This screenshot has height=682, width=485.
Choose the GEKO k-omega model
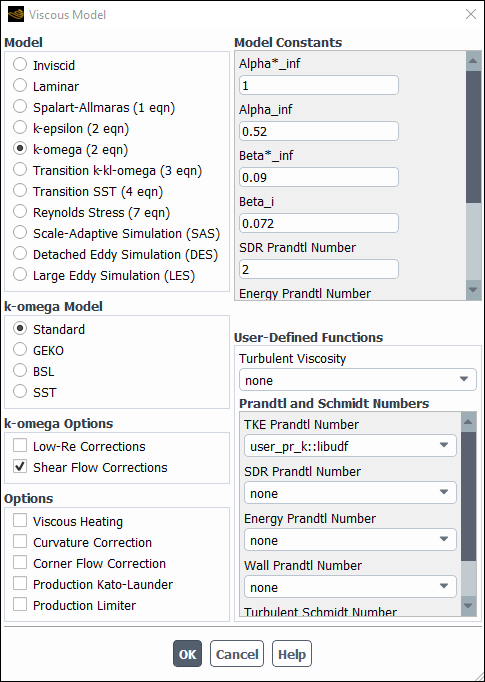coord(20,349)
